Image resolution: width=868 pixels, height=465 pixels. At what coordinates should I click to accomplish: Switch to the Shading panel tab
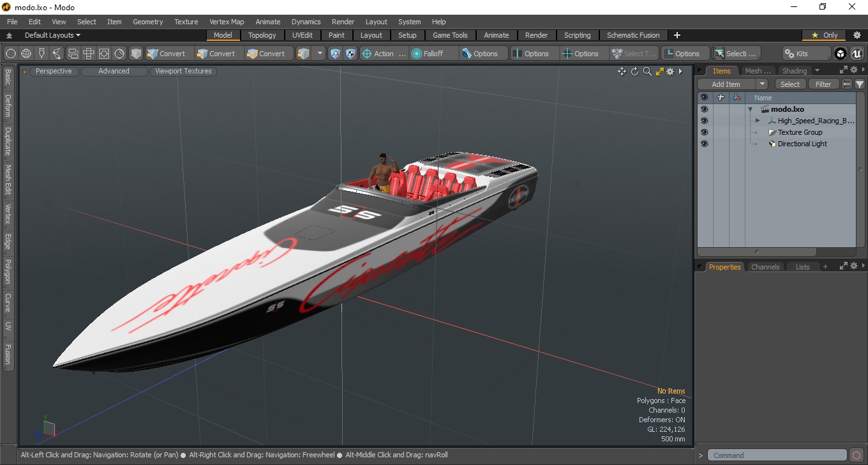pyautogui.click(x=795, y=71)
